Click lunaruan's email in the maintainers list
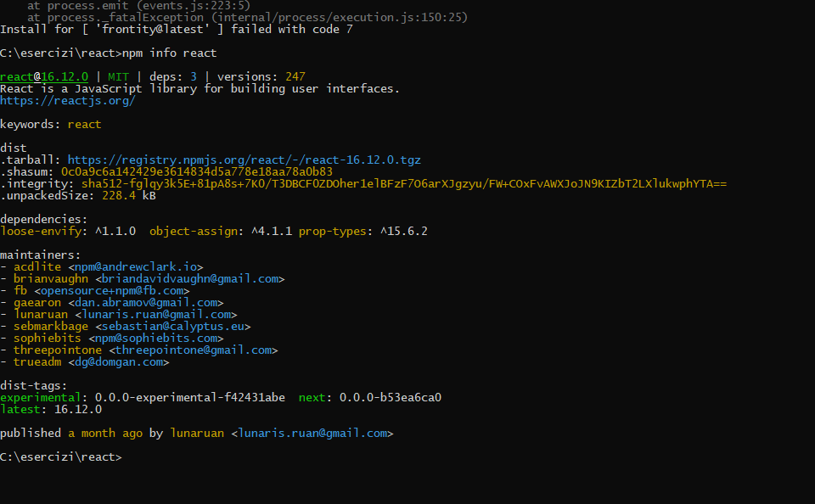The width and height of the screenshot is (815, 504). tap(156, 314)
